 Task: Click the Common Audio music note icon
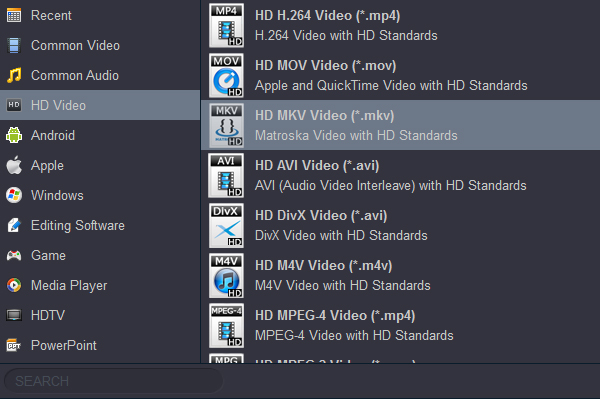pos(14,75)
